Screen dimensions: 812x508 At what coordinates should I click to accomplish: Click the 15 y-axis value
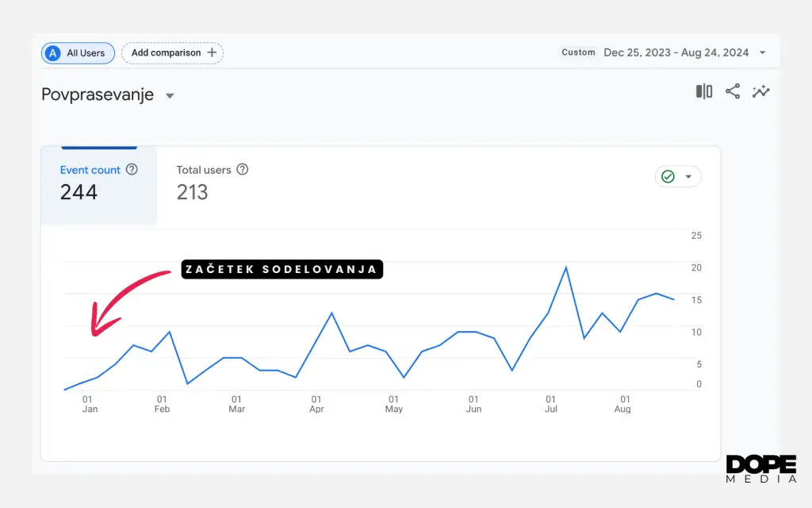pyautogui.click(x=696, y=299)
